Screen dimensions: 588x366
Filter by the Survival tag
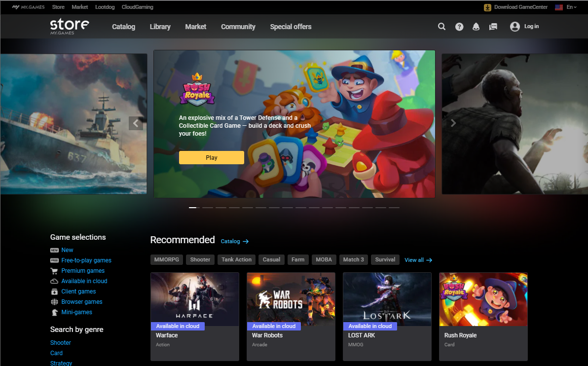(x=385, y=259)
